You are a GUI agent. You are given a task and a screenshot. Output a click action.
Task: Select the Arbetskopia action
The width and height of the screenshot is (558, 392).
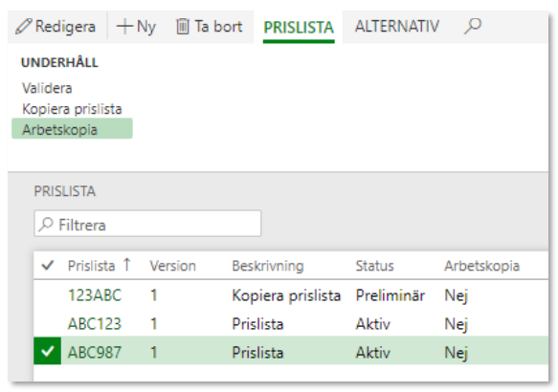(72, 129)
